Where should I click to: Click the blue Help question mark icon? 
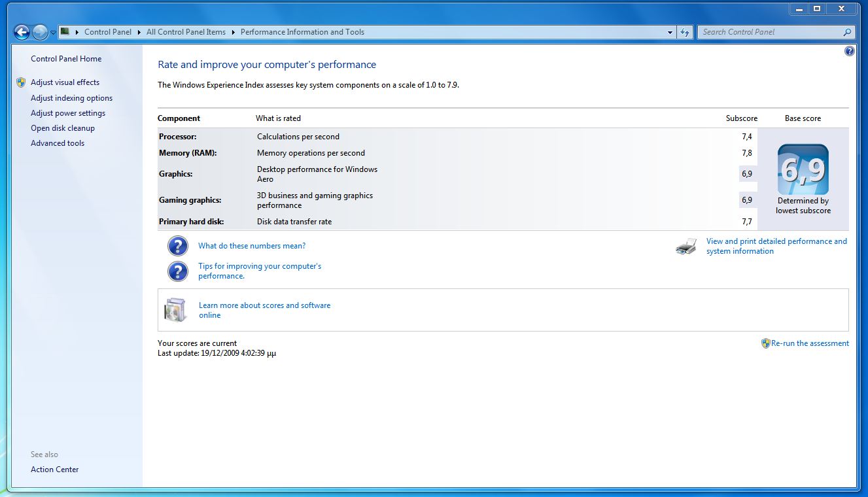(x=849, y=51)
